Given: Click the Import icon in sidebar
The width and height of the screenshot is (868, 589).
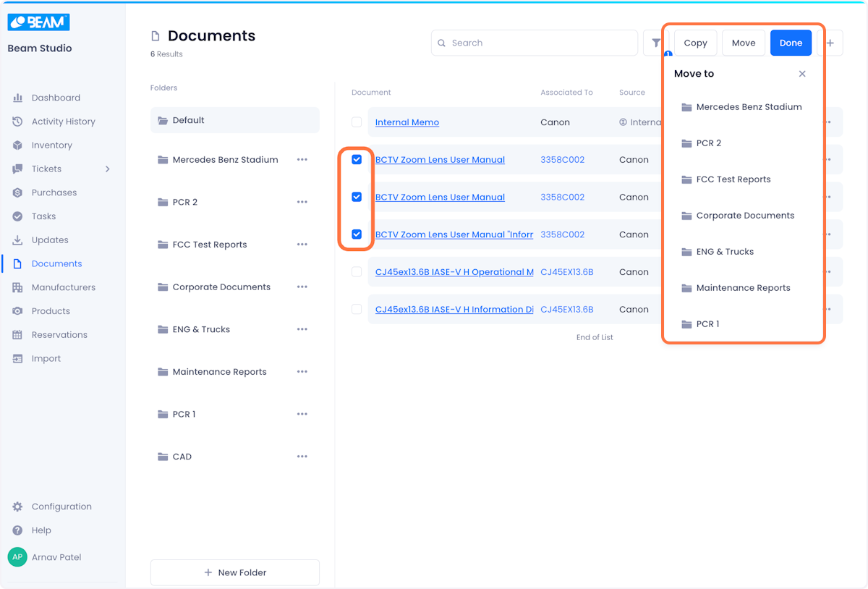Looking at the screenshot, I should [17, 359].
